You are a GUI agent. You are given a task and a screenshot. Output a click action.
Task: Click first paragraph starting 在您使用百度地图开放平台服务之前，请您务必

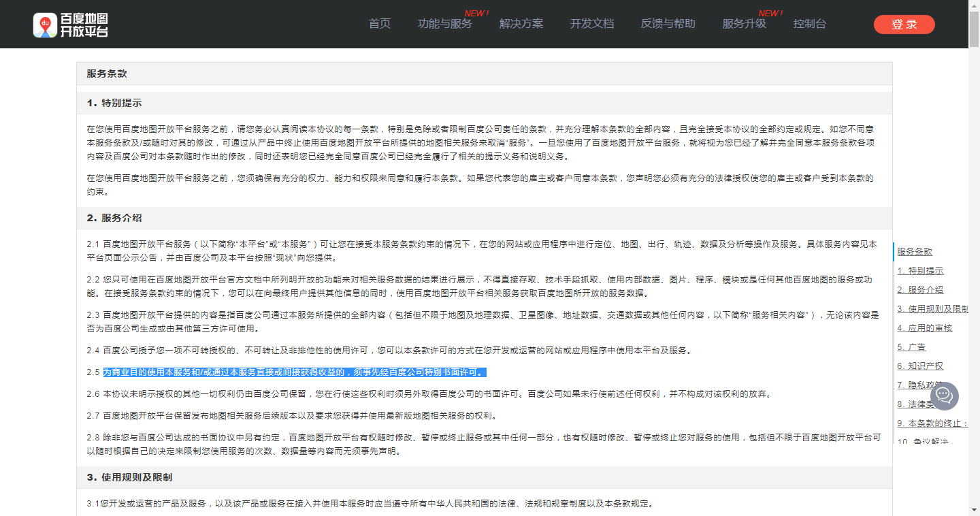(480, 142)
